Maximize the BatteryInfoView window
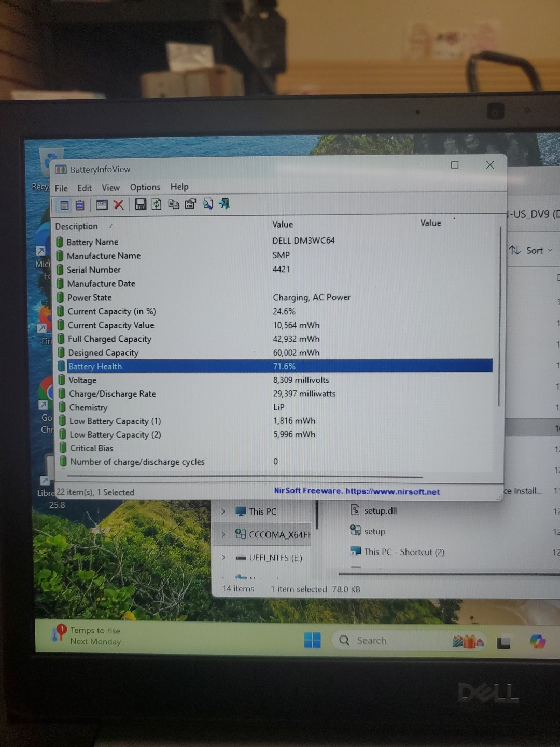 tap(455, 165)
